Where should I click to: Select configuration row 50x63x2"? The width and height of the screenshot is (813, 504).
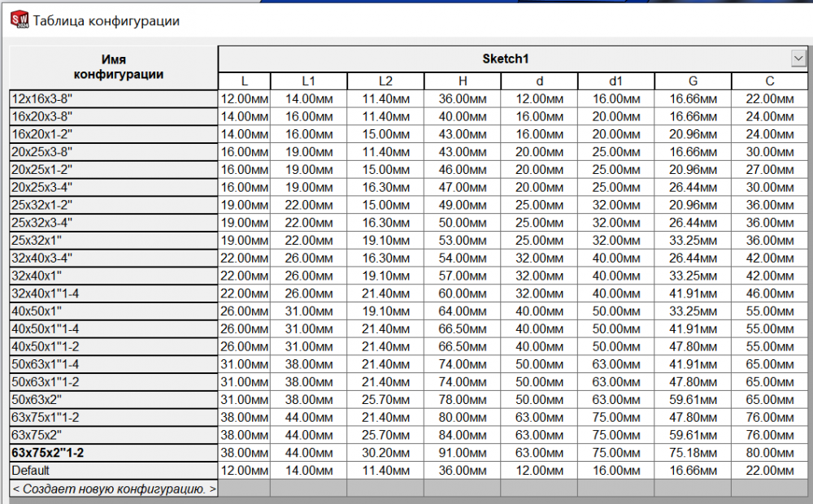pyautogui.click(x=114, y=400)
